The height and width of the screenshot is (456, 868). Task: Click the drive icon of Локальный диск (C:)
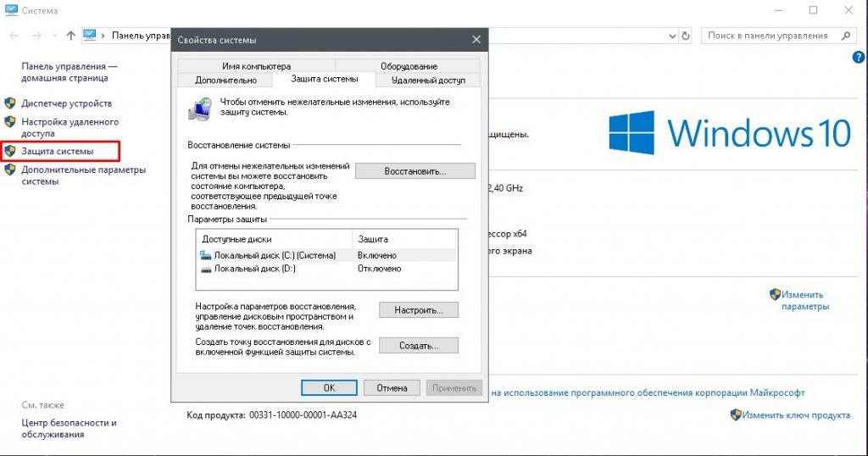tap(206, 255)
